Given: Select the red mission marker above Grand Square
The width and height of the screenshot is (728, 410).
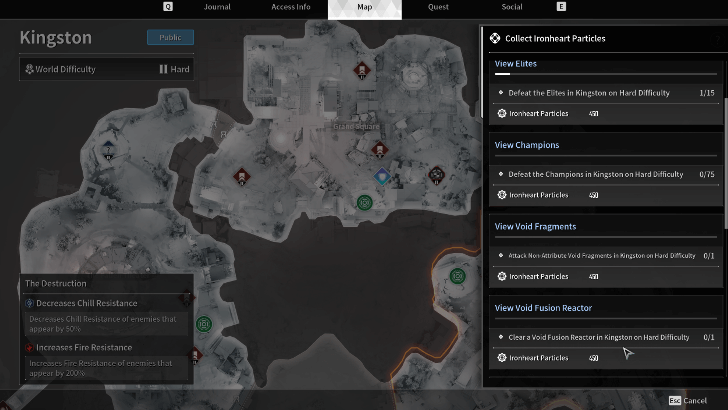Looking at the screenshot, I should point(361,71).
